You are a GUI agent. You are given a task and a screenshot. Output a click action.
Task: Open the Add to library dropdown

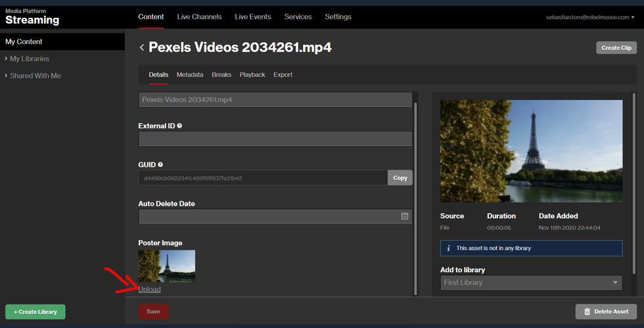(x=531, y=283)
